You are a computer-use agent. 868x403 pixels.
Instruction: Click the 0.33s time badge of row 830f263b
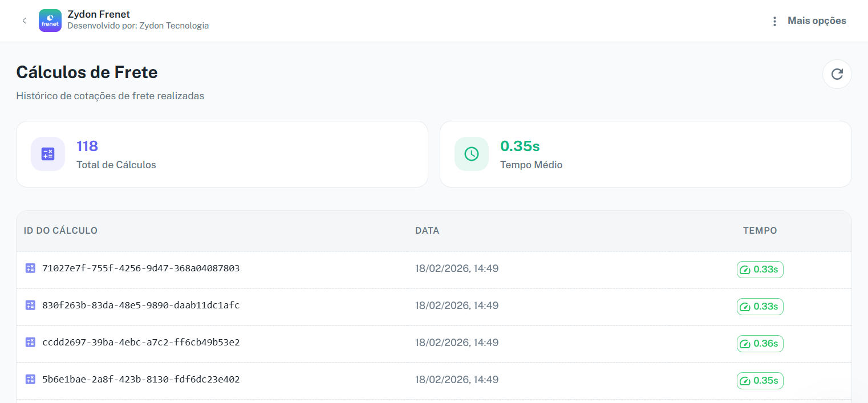pyautogui.click(x=760, y=306)
